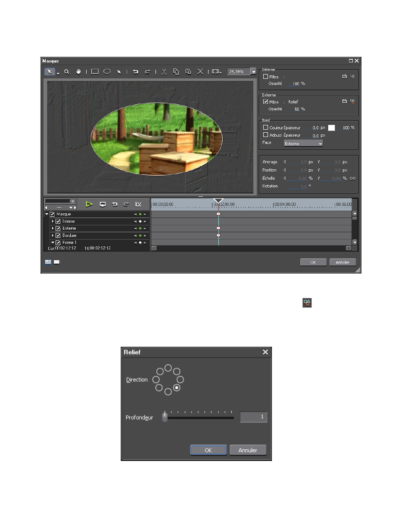Choose the hand pan tool
The height and width of the screenshot is (532, 411).
pos(78,72)
